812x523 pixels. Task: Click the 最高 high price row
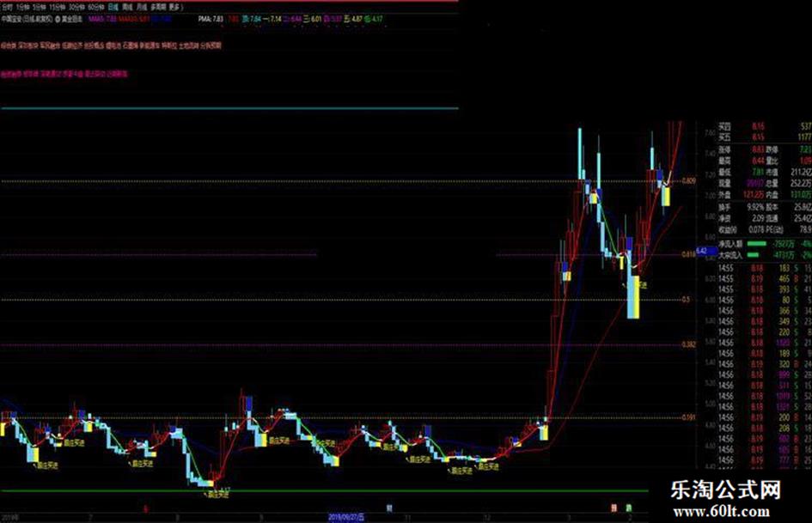742,161
